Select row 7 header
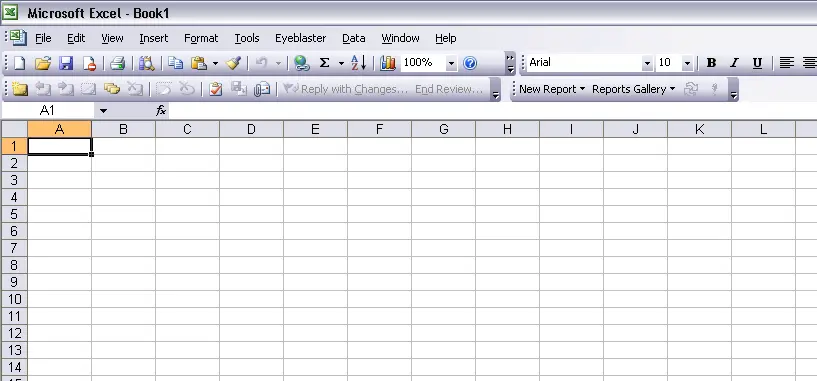This screenshot has width=817, height=381. tap(14, 248)
